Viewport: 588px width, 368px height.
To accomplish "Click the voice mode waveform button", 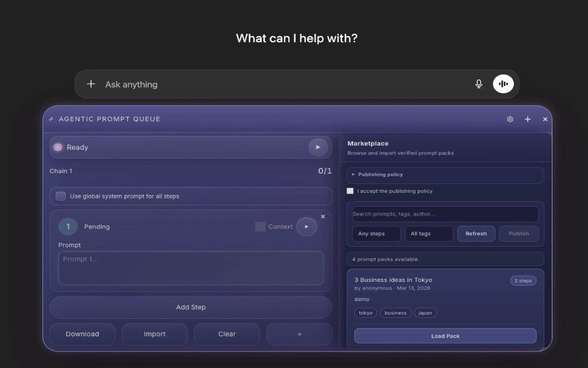I will pos(503,84).
